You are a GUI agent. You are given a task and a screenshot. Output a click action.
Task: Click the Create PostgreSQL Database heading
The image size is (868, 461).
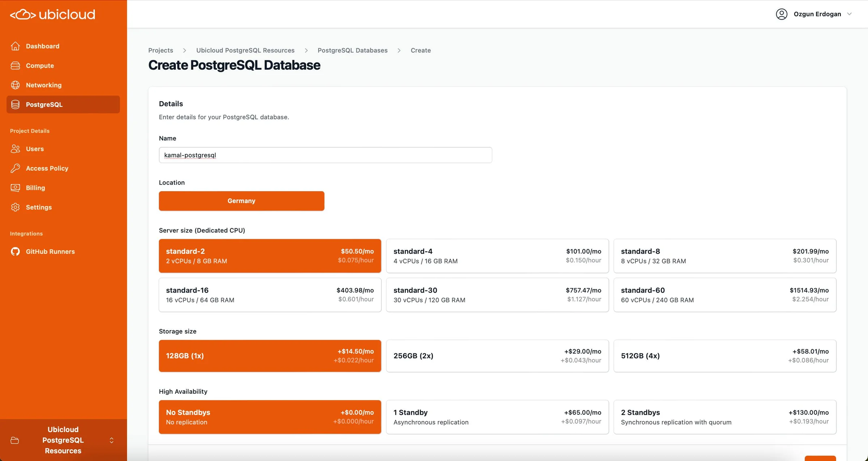pos(234,65)
